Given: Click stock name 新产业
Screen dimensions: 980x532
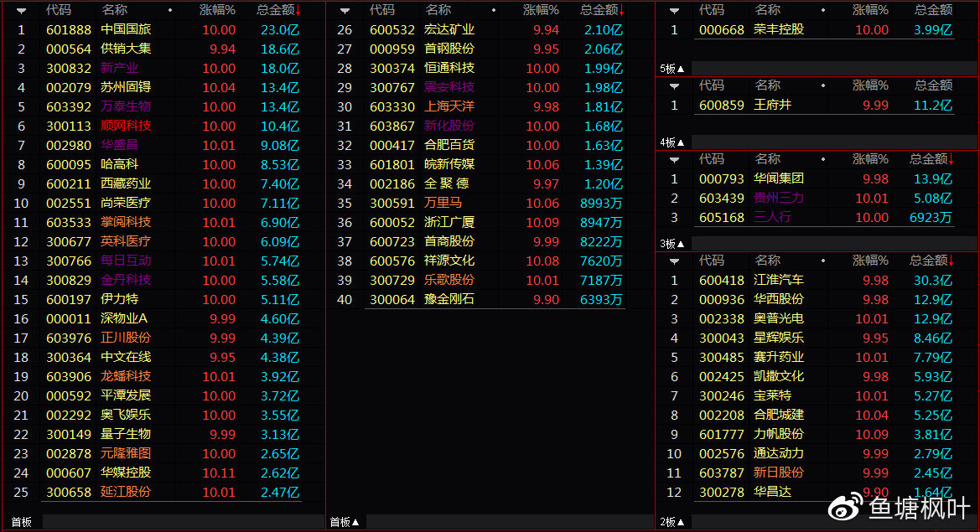Looking at the screenshot, I should [x=120, y=68].
